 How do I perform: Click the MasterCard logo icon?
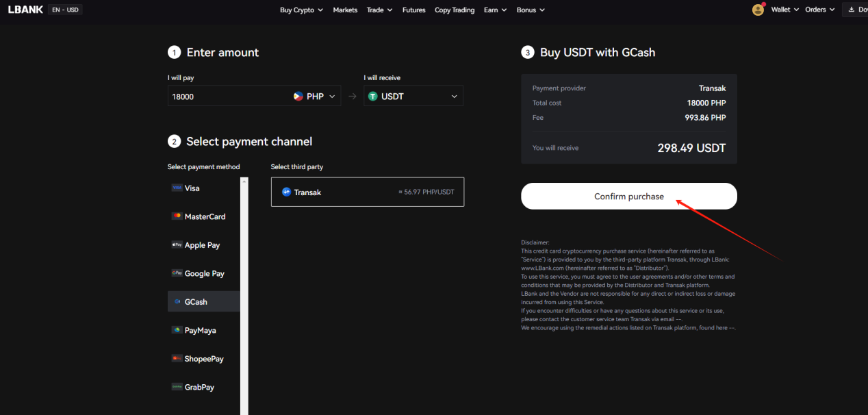[177, 216]
